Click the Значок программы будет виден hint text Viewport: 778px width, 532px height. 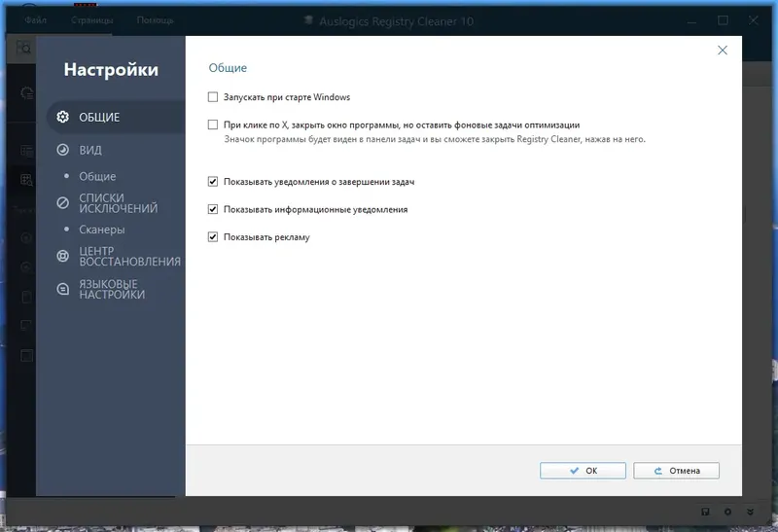pyautogui.click(x=435, y=139)
